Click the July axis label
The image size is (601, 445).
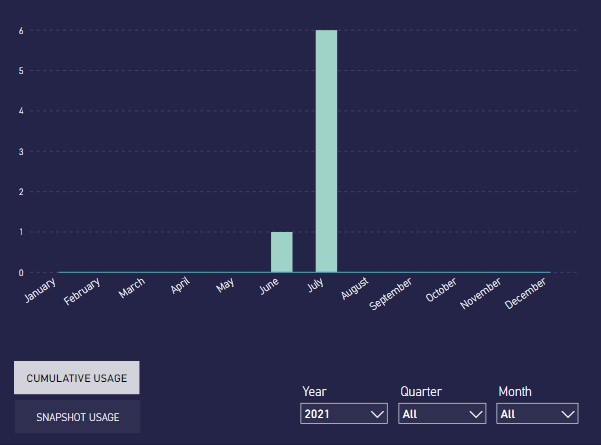pos(315,285)
